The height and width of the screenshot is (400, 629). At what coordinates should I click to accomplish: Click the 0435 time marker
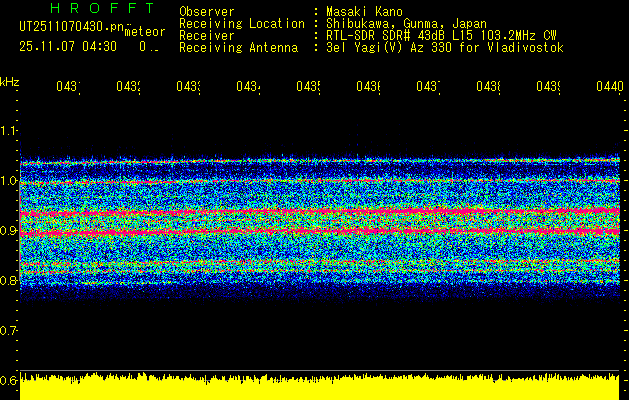[x=308, y=86]
